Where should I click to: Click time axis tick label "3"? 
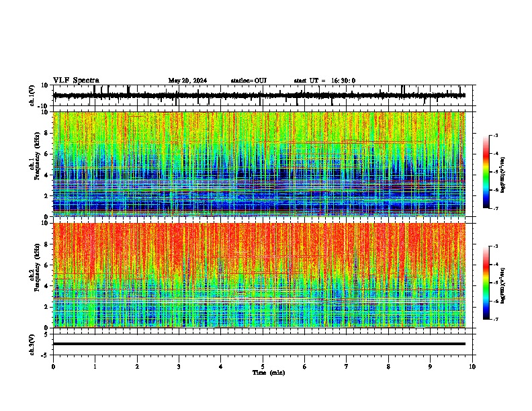coord(179,367)
